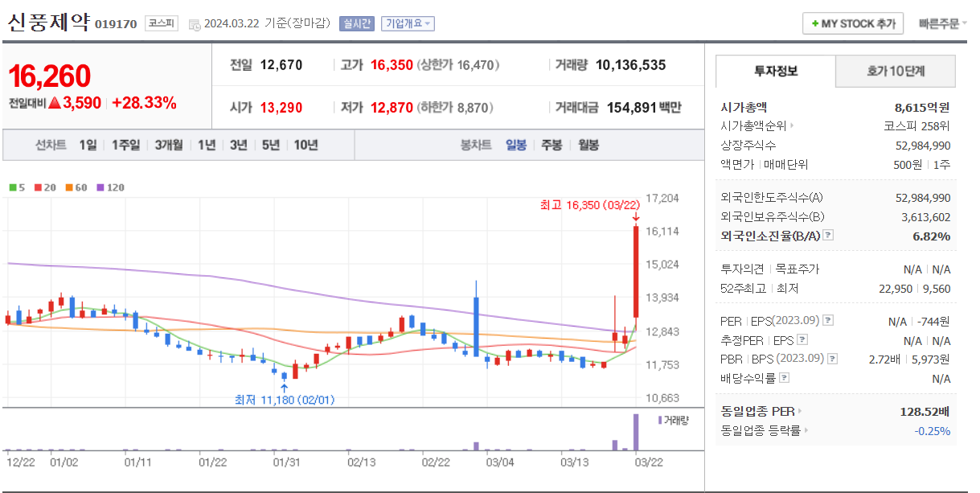980x493 pixels.
Task: Select the 일봉 daily candle chart
Action: tap(516, 145)
